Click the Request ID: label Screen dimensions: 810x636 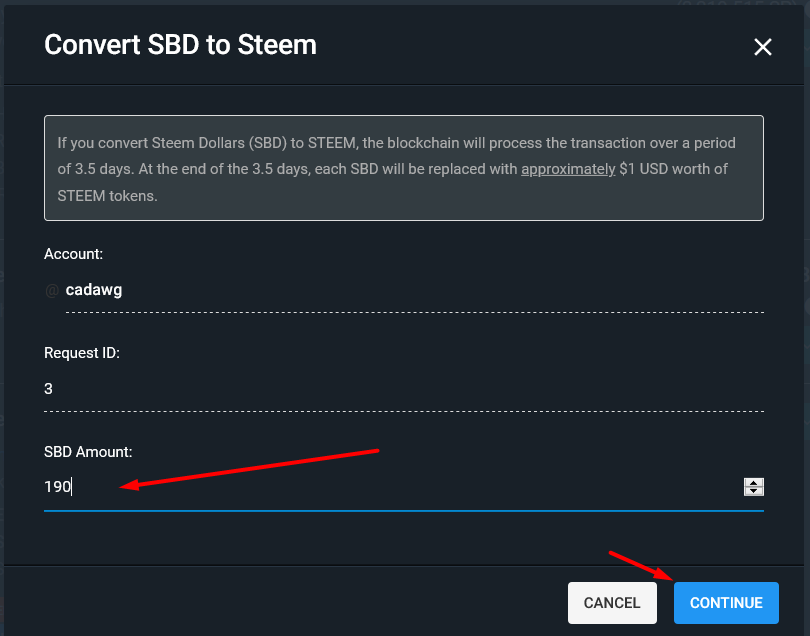(82, 353)
